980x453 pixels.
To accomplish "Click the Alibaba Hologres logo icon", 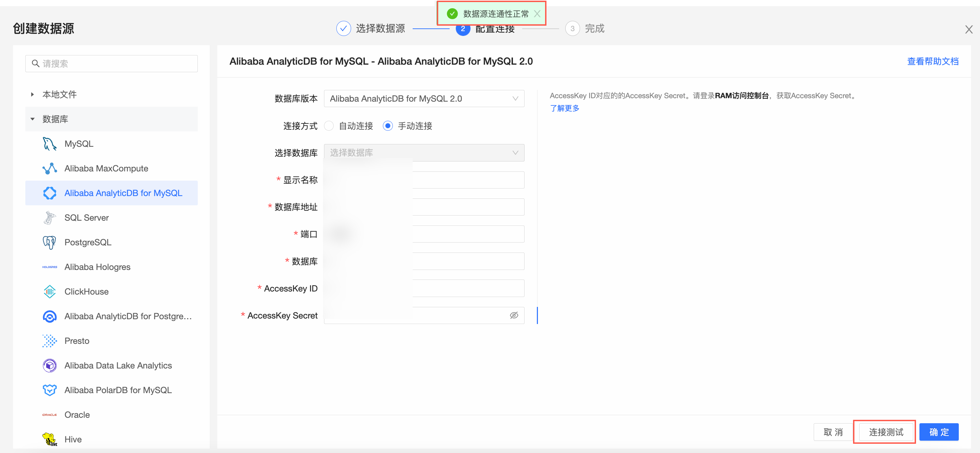I will tap(50, 267).
